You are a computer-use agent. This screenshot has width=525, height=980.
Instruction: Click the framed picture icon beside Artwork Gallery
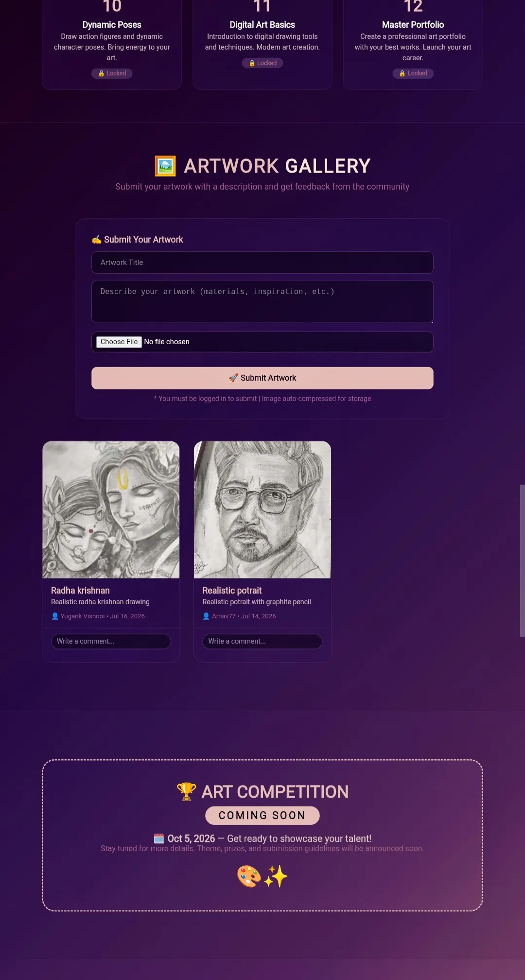click(165, 166)
